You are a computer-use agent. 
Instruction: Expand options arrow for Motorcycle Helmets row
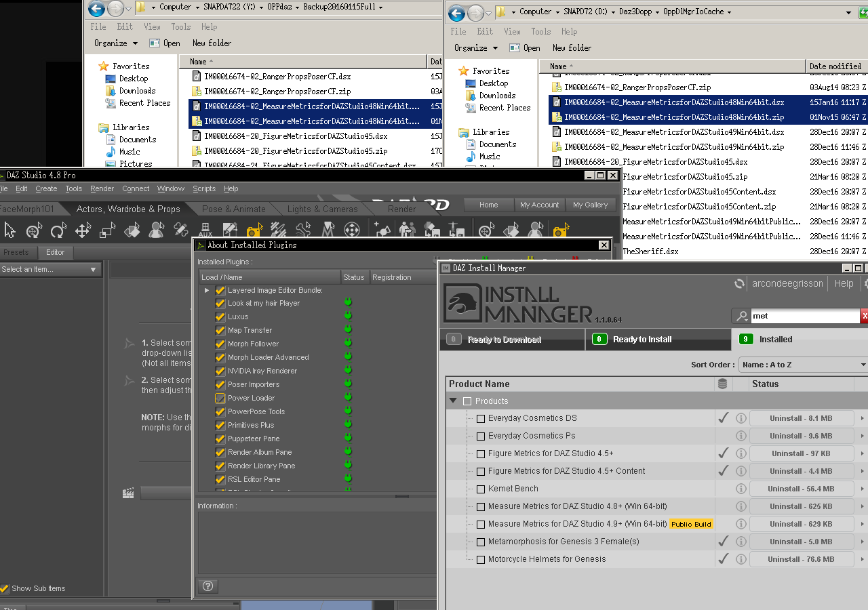pos(863,559)
